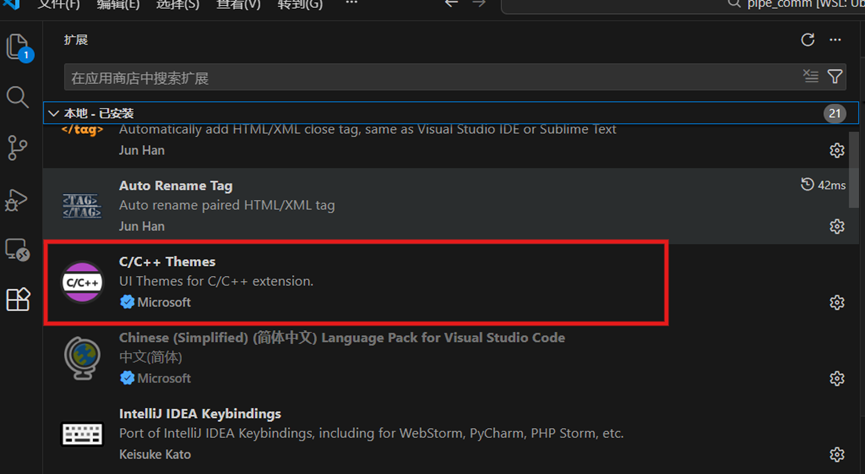Open the Explorer view in activity bar
Image resolution: width=865 pixels, height=474 pixels.
point(18,47)
